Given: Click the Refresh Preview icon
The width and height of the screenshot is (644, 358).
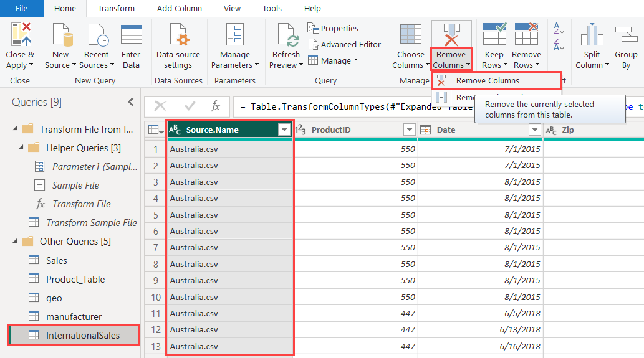Looking at the screenshot, I should (287, 35).
